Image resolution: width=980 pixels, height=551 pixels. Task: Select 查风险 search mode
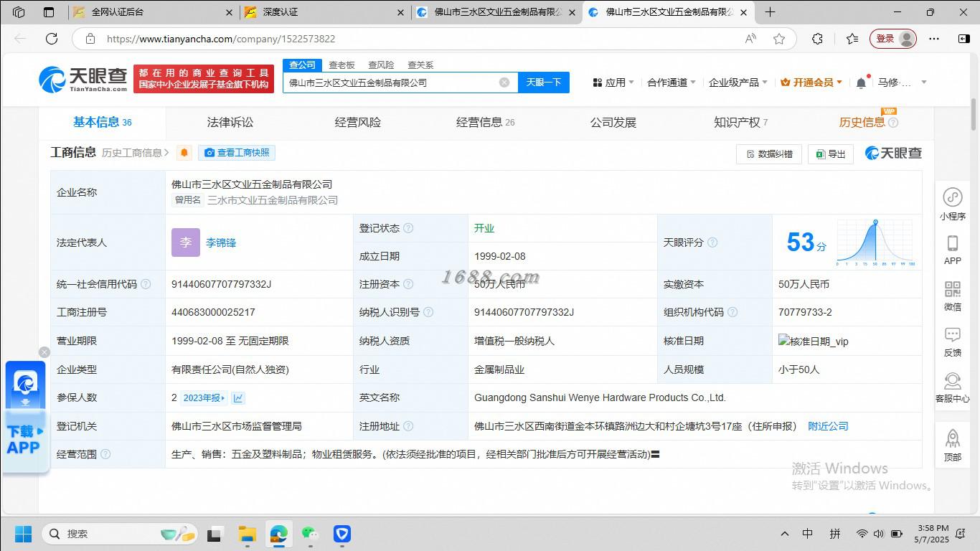click(381, 65)
